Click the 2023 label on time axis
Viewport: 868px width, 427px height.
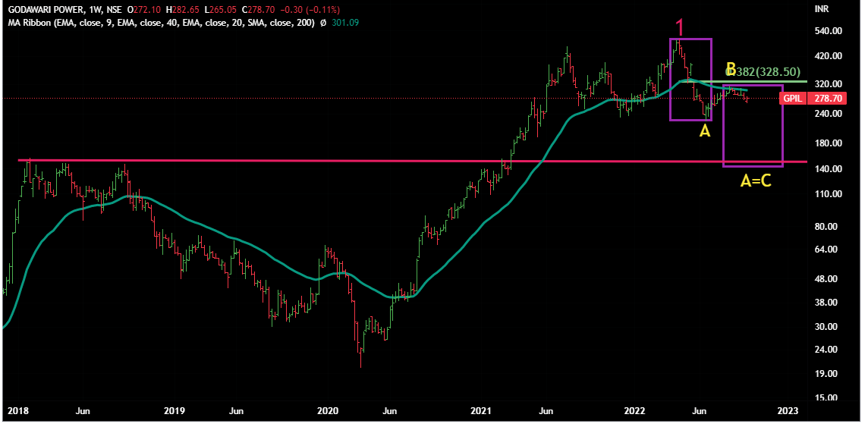pyautogui.click(x=788, y=411)
